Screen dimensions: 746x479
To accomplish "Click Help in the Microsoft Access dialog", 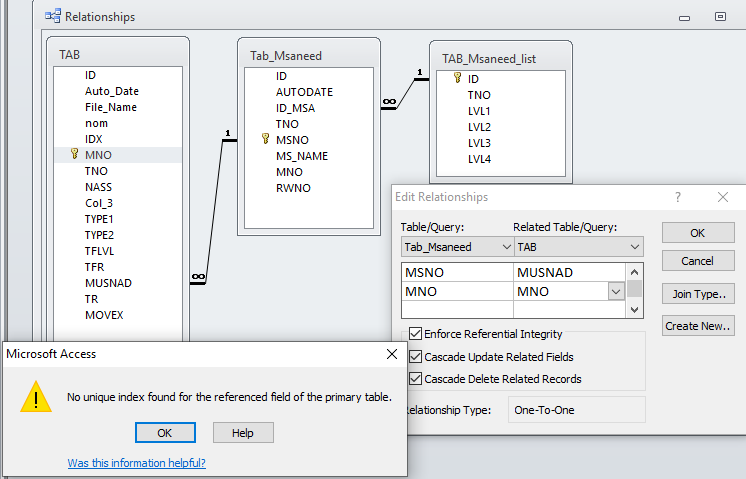I will pos(243,433).
